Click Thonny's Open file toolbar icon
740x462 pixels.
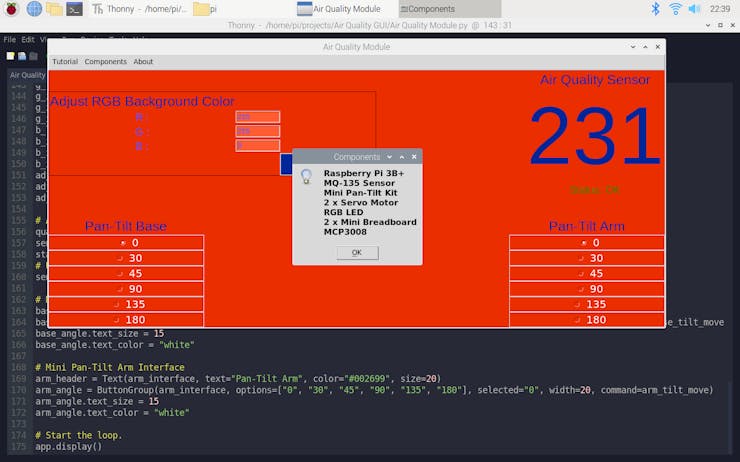coord(22,56)
